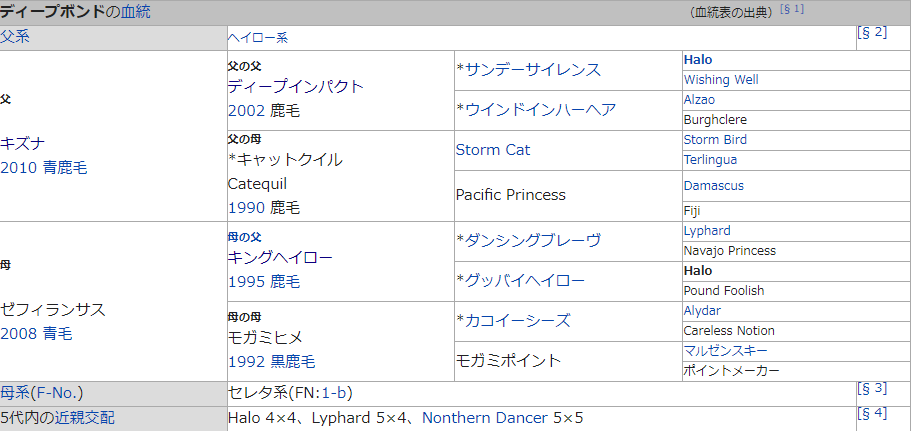Viewport: 912px width, 431px height.
Task: Click the § 1 citation reference
Action: (x=791, y=10)
